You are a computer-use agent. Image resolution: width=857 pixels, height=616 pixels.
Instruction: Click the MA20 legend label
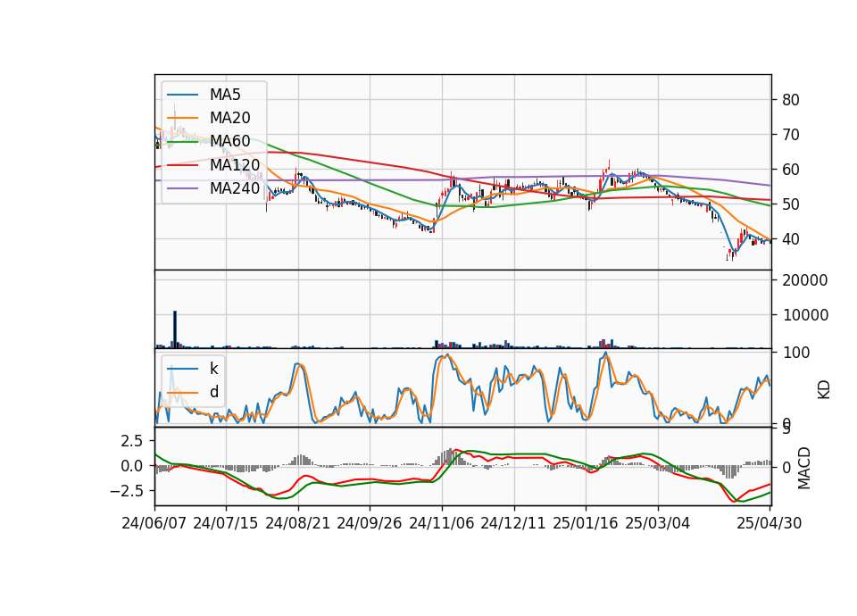[229, 118]
